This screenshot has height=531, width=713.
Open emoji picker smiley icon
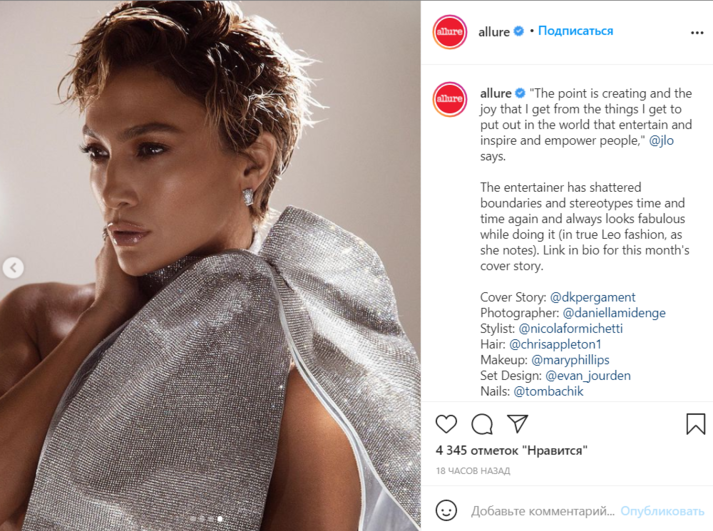coord(446,510)
